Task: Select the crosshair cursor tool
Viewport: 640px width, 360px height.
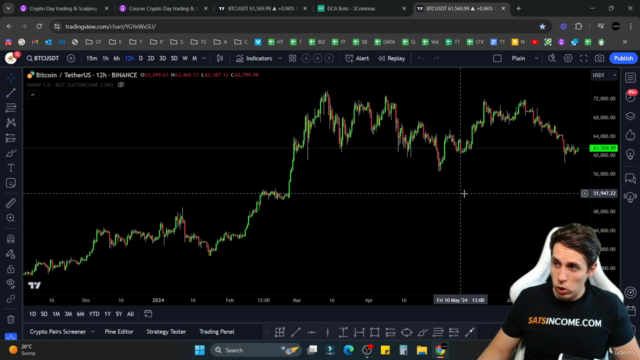Action: coord(11,77)
